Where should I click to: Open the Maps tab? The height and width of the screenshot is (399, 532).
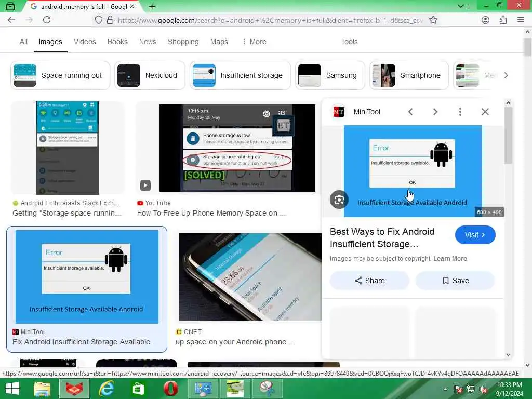(219, 42)
